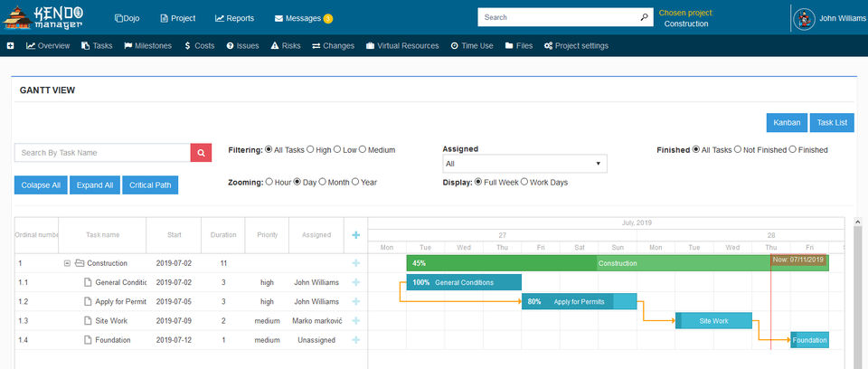Select the Month zooming radio button

coord(322,182)
